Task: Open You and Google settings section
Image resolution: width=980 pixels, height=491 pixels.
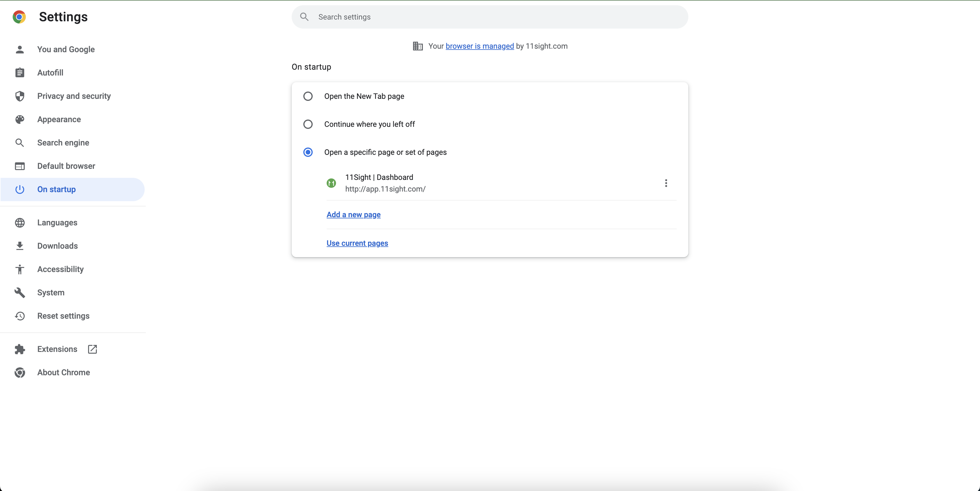Action: (72, 50)
